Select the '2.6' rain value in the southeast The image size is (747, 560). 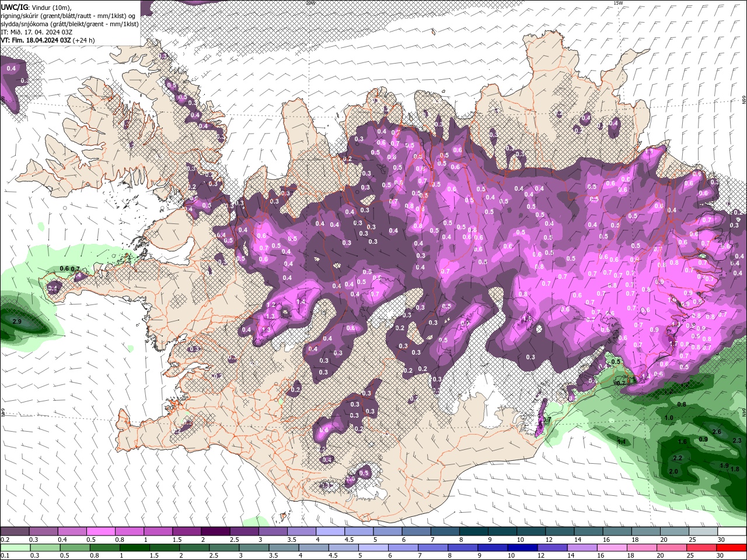pos(717,432)
